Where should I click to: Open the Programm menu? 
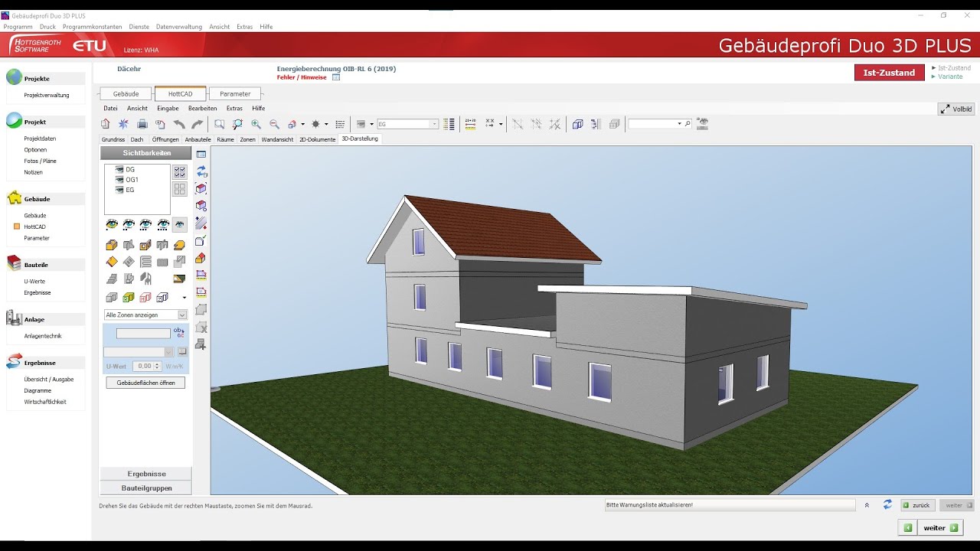coord(18,27)
